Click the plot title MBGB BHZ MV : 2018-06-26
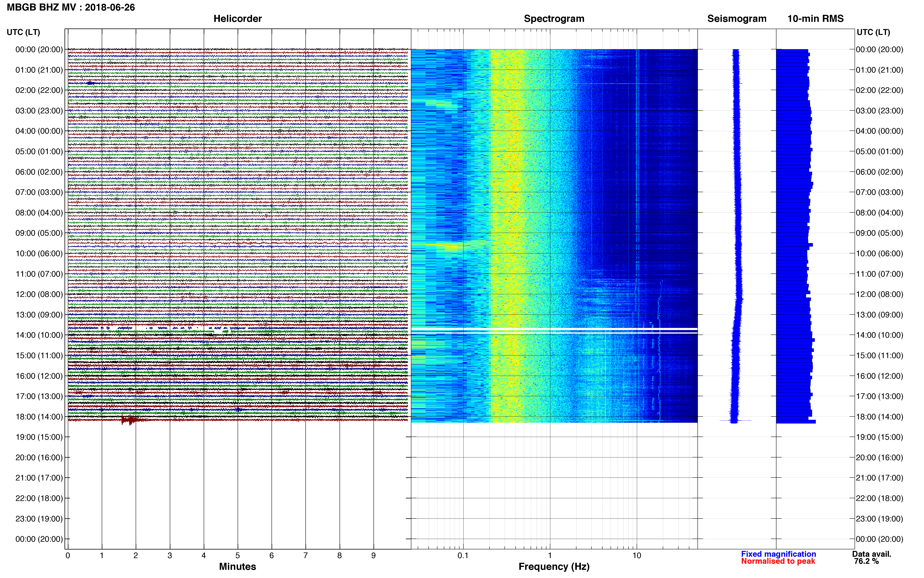 pos(71,7)
